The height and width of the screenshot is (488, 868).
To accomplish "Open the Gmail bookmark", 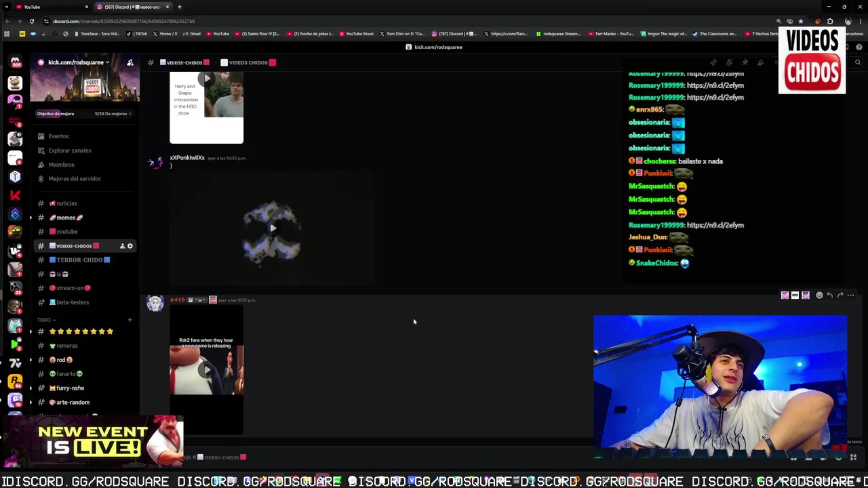I will pyautogui.click(x=192, y=33).
